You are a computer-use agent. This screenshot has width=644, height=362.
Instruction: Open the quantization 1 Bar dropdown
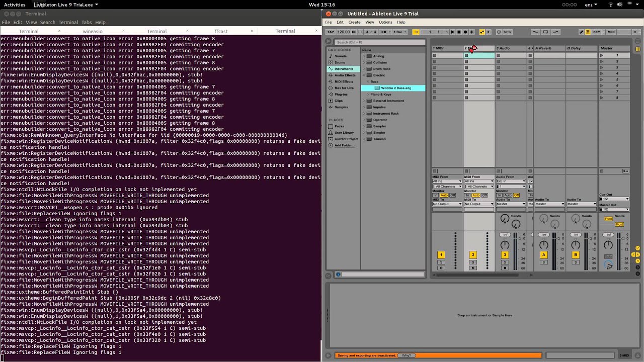click(399, 32)
